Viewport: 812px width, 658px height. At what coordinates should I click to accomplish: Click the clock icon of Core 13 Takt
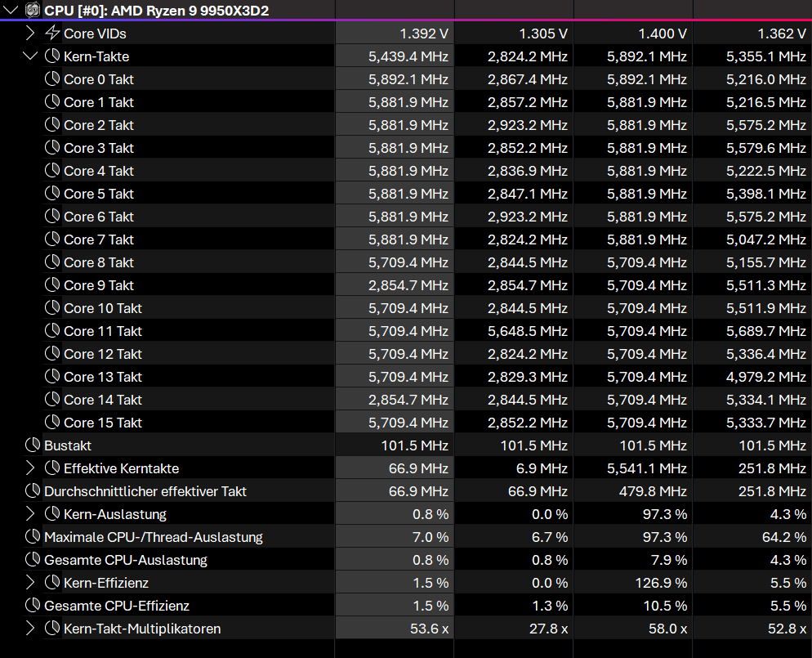tap(52, 376)
